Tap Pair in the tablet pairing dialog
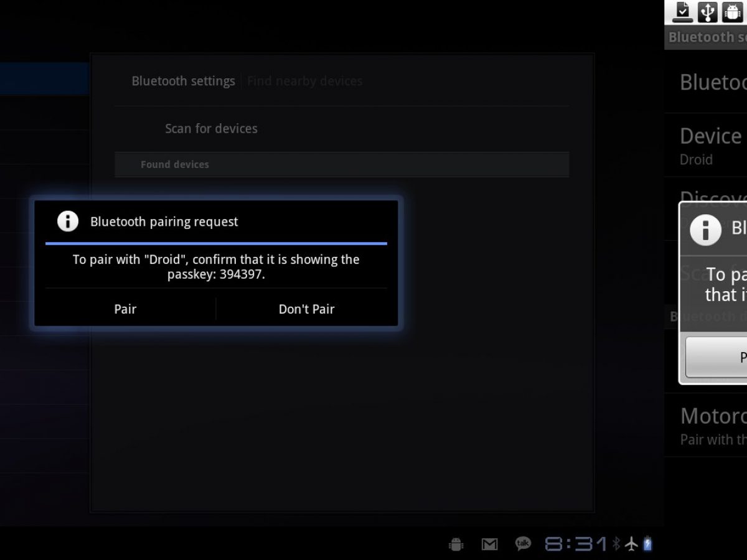The image size is (747, 560). point(125,309)
